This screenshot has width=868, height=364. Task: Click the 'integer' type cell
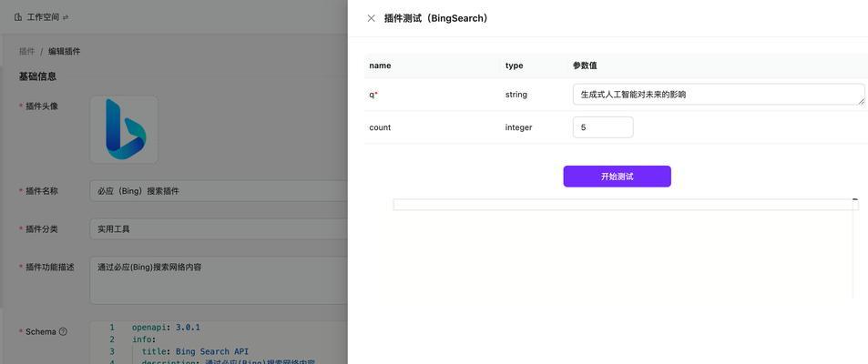[x=518, y=127]
